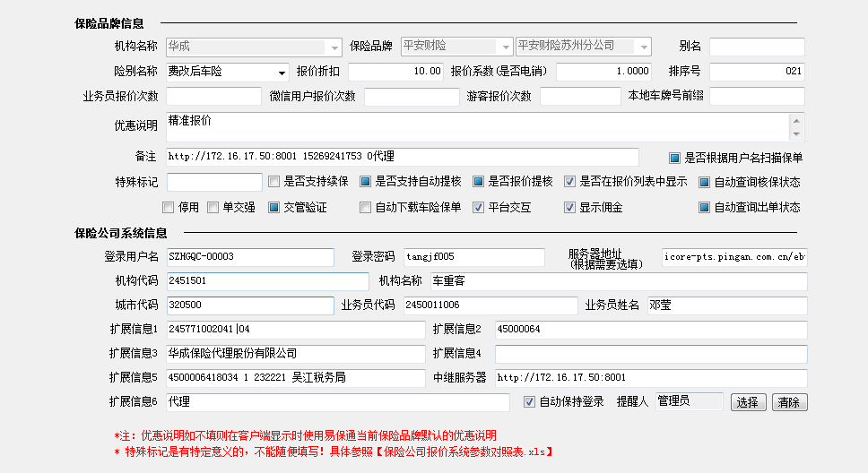
Task: Click the 中继服务器 field
Action: click(651, 378)
